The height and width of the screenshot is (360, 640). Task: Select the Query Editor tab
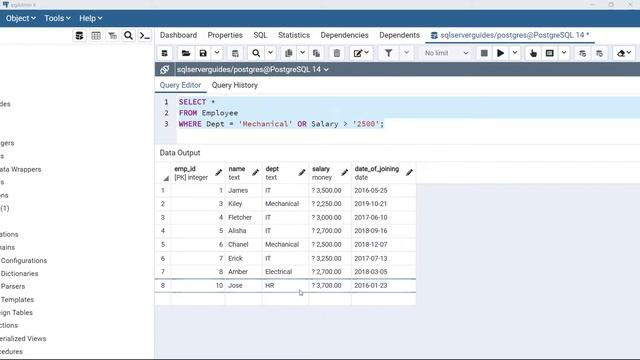[x=180, y=85]
